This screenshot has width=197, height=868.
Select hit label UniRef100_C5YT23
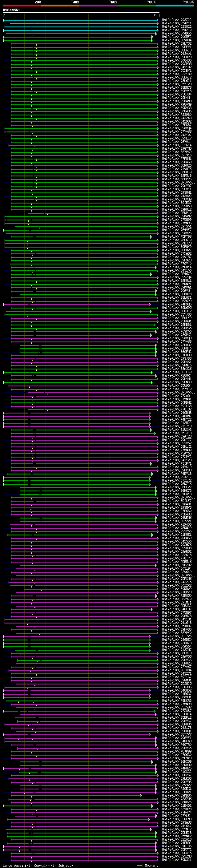177,84
